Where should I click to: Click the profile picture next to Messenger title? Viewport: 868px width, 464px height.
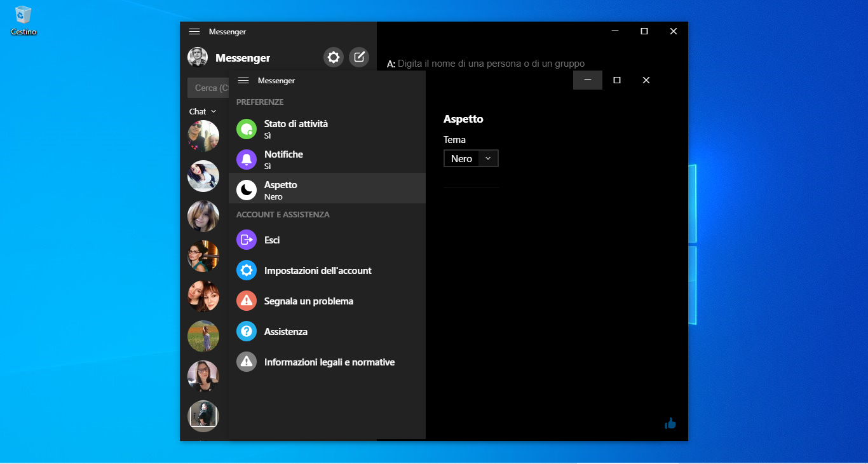[198, 57]
